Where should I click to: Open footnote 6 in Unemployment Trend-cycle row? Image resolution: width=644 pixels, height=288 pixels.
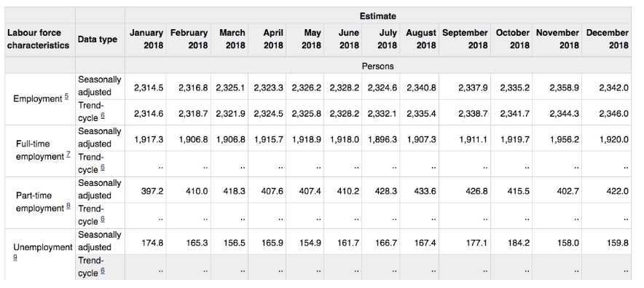tap(102, 271)
